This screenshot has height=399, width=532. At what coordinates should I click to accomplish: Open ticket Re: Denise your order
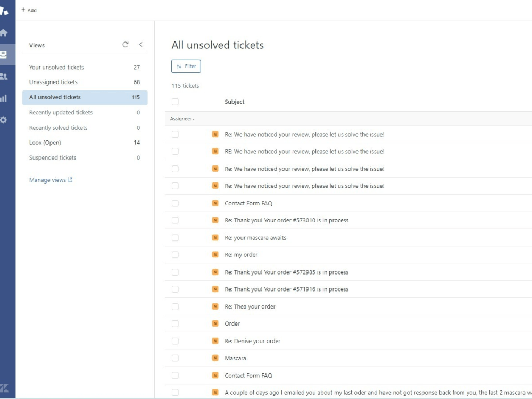[x=252, y=341]
